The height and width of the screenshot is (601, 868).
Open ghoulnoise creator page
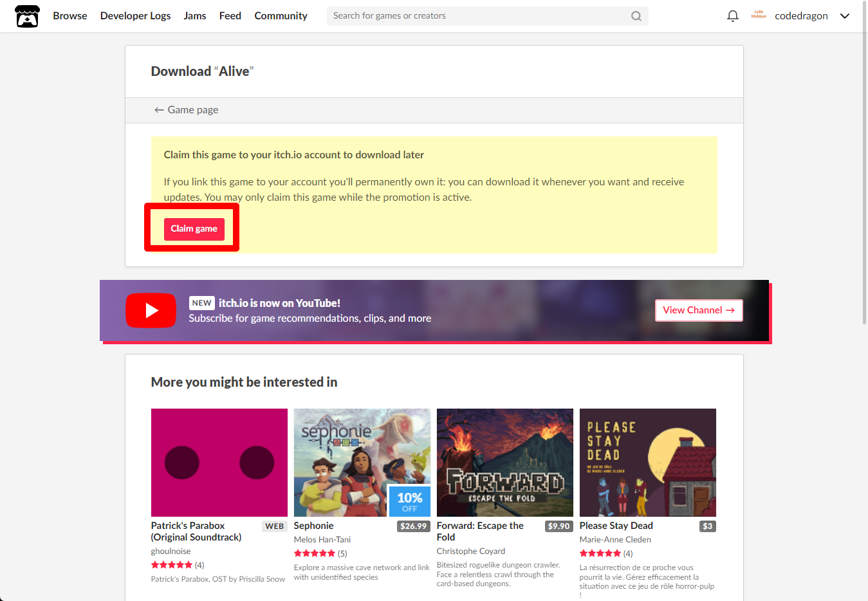coord(171,551)
